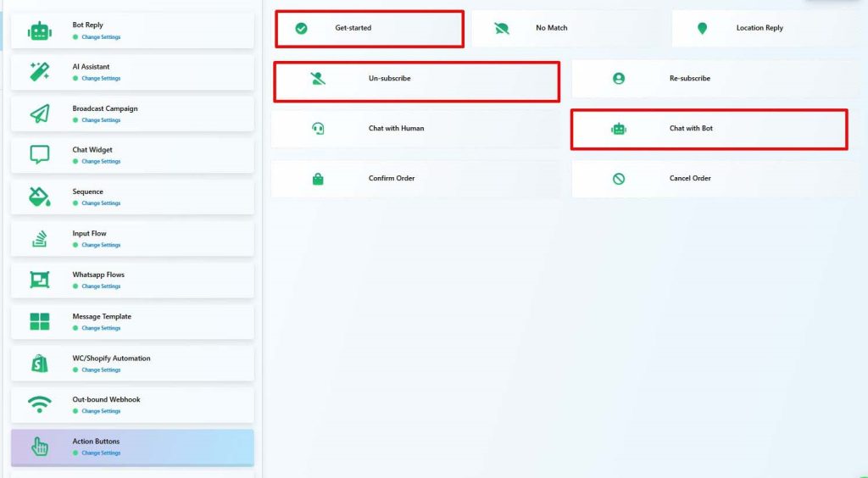This screenshot has height=478, width=868.
Task: Open the Un-subscribe action button
Action: [x=416, y=79]
